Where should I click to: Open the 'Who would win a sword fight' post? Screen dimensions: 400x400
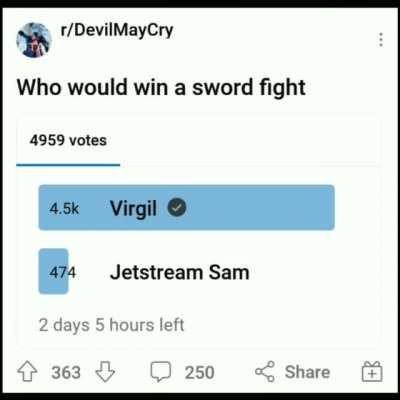point(161,87)
